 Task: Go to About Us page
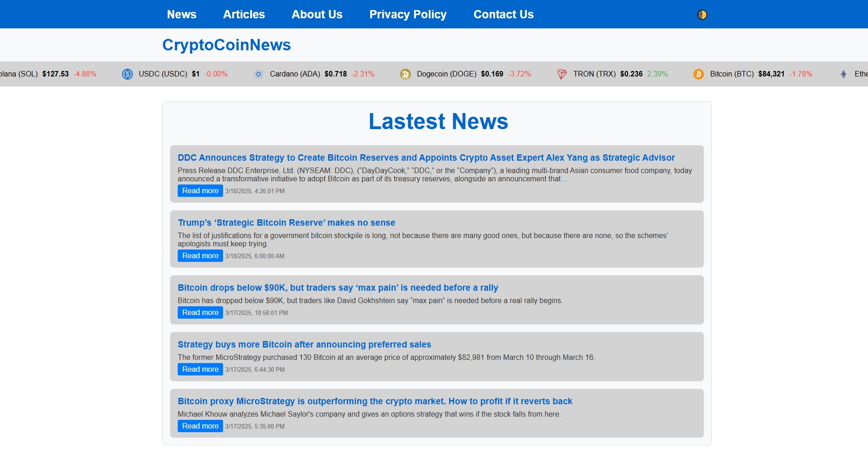click(x=317, y=14)
